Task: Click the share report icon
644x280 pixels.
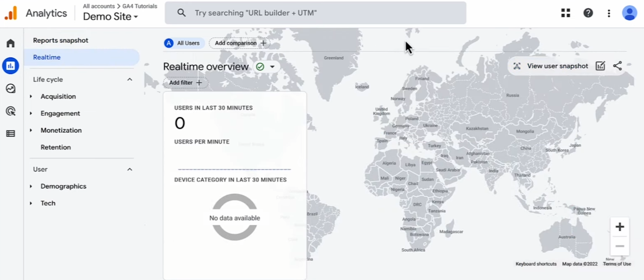Action: click(x=618, y=66)
